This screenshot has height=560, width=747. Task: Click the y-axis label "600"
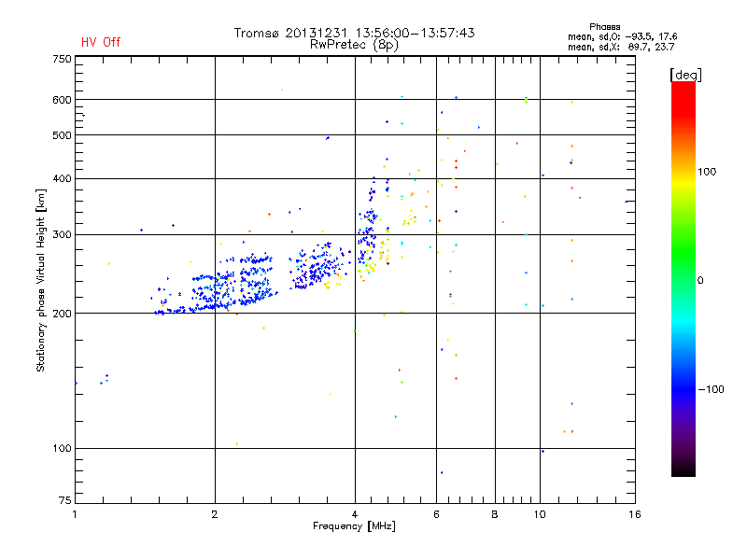62,100
